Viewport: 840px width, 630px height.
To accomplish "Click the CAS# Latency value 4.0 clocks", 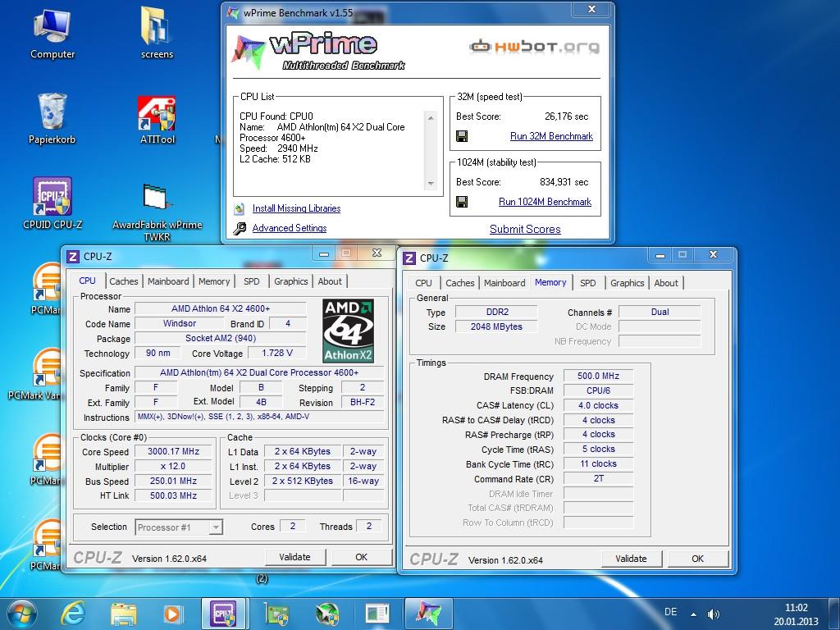I will [598, 405].
